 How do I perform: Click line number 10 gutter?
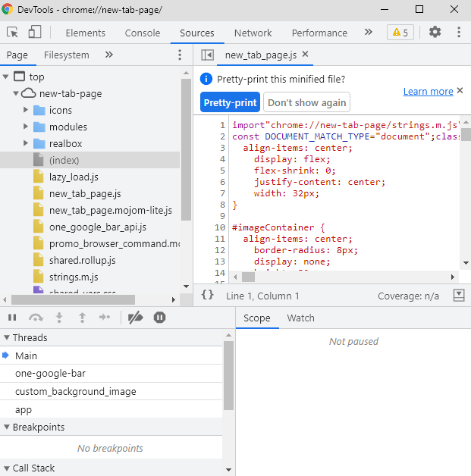[x=219, y=227]
